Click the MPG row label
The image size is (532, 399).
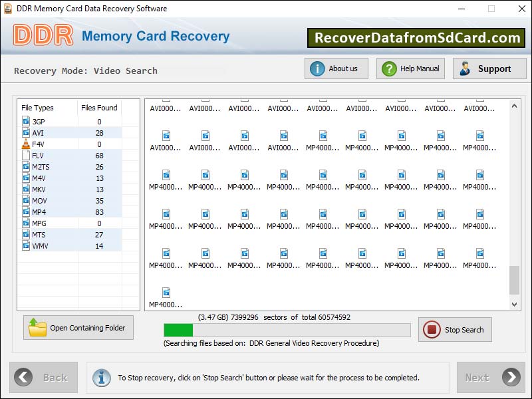[x=39, y=223]
